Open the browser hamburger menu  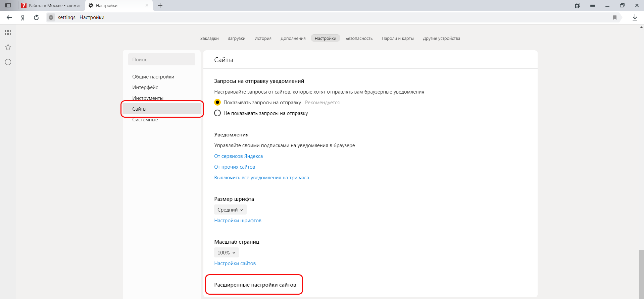(x=592, y=5)
